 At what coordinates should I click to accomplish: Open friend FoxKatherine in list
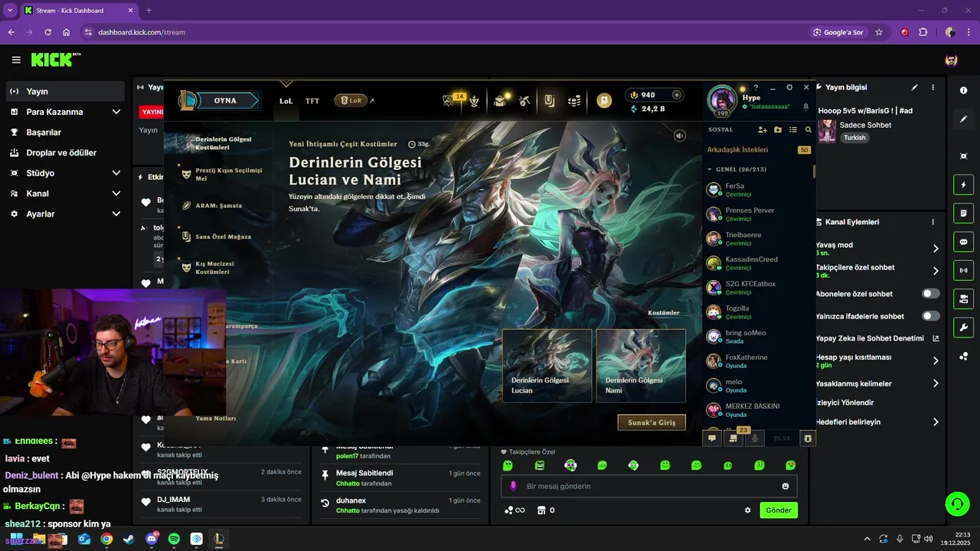(x=758, y=361)
